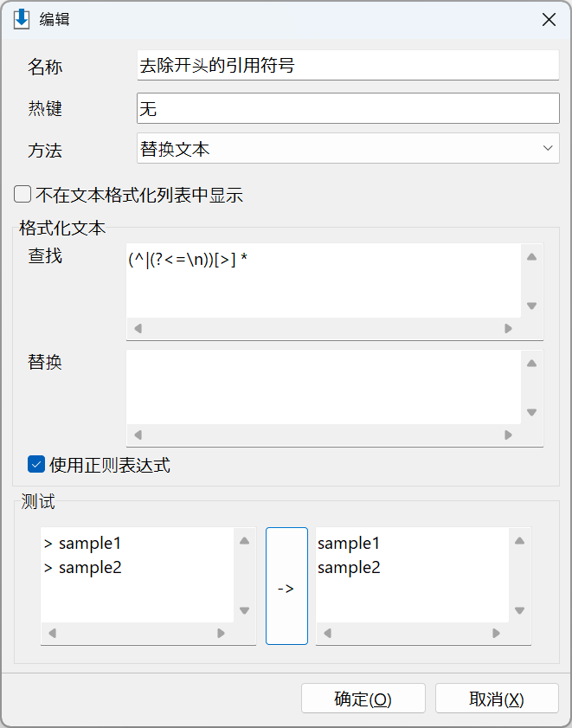
Task: Confirm with 确定(O) button
Action: coord(363,699)
